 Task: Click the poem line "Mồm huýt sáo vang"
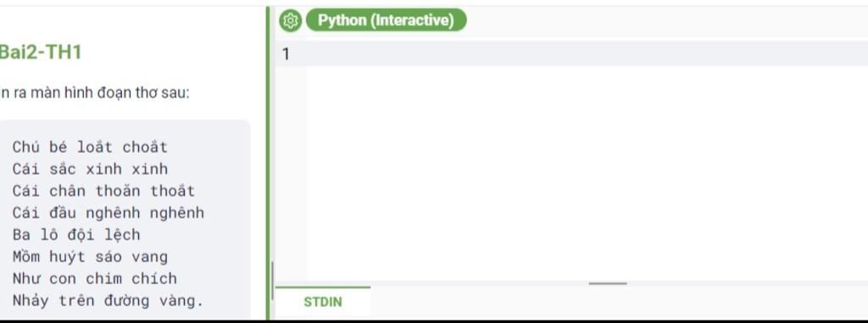coord(90,257)
